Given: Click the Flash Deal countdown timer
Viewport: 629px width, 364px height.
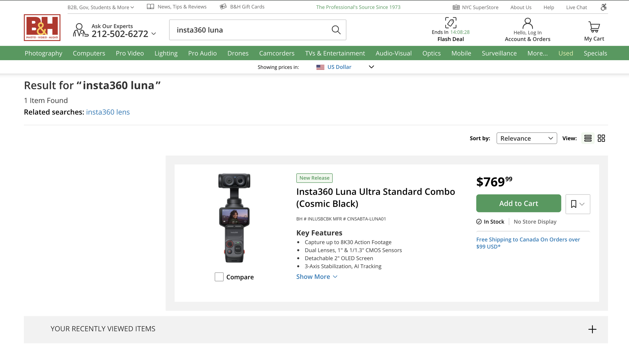Looking at the screenshot, I should 460,32.
